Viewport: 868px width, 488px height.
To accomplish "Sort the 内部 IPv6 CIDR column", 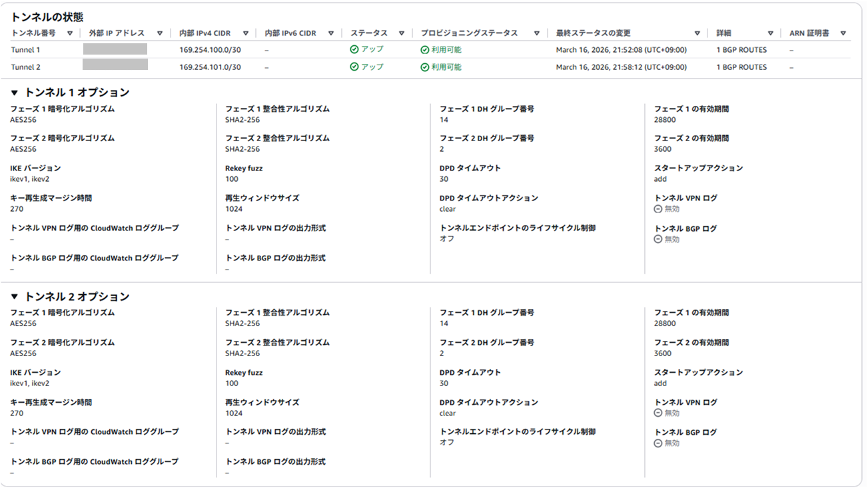I will pos(330,33).
